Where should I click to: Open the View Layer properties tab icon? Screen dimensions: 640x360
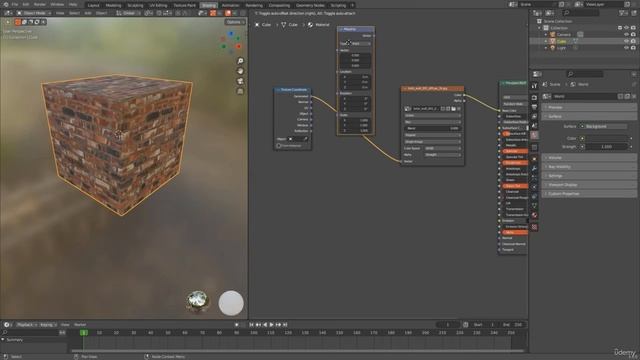click(x=534, y=116)
